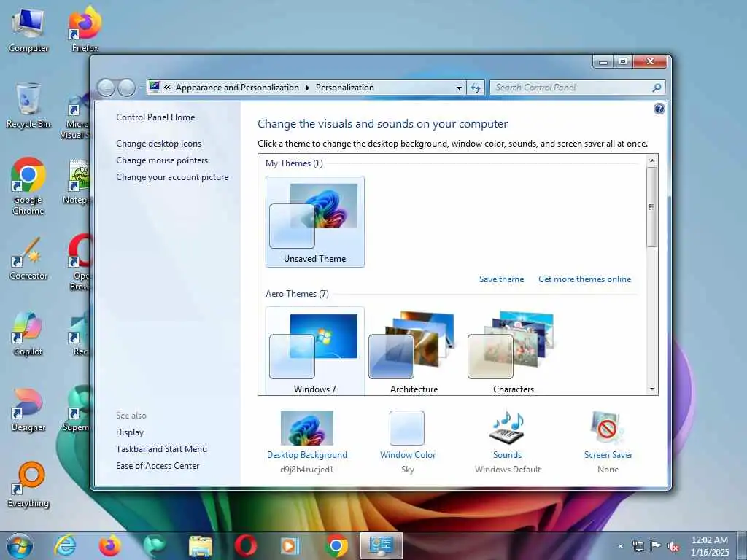747x560 pixels.
Task: Open the Window Color Sky swatch
Action: (x=407, y=427)
